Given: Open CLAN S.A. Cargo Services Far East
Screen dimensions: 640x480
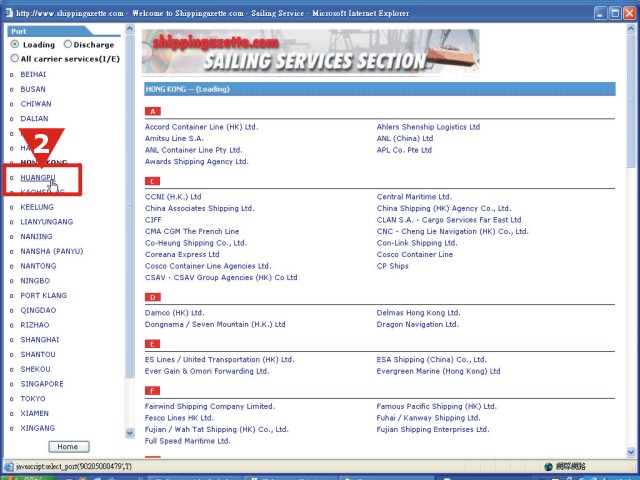Looking at the screenshot, I should (x=449, y=220).
